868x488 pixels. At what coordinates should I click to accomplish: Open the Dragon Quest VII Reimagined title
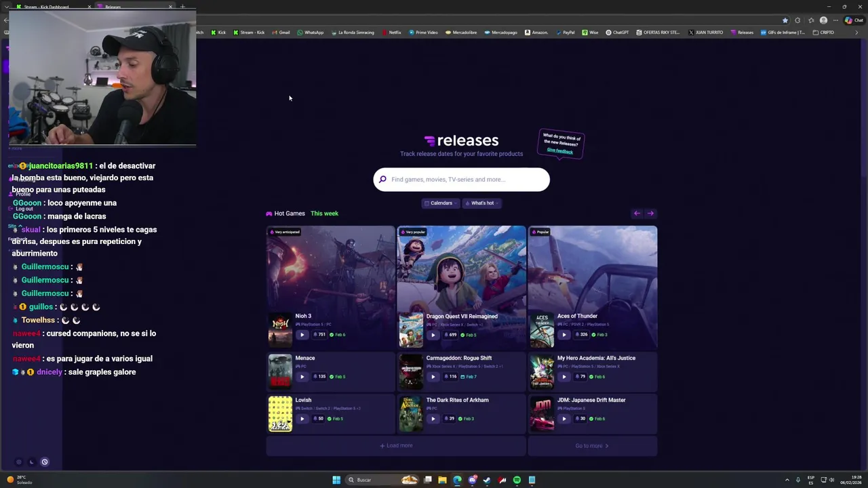coord(462,317)
